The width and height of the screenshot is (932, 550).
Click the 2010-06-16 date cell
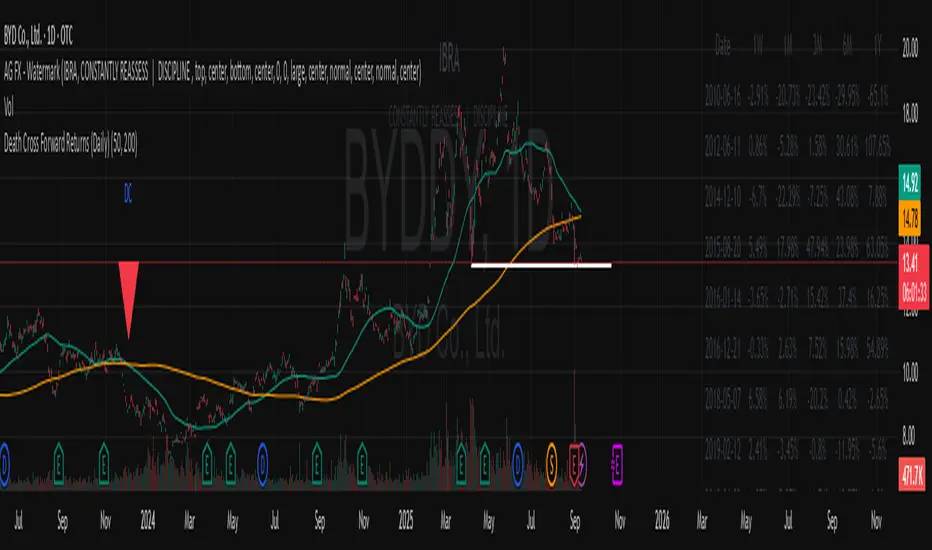[x=723, y=96]
